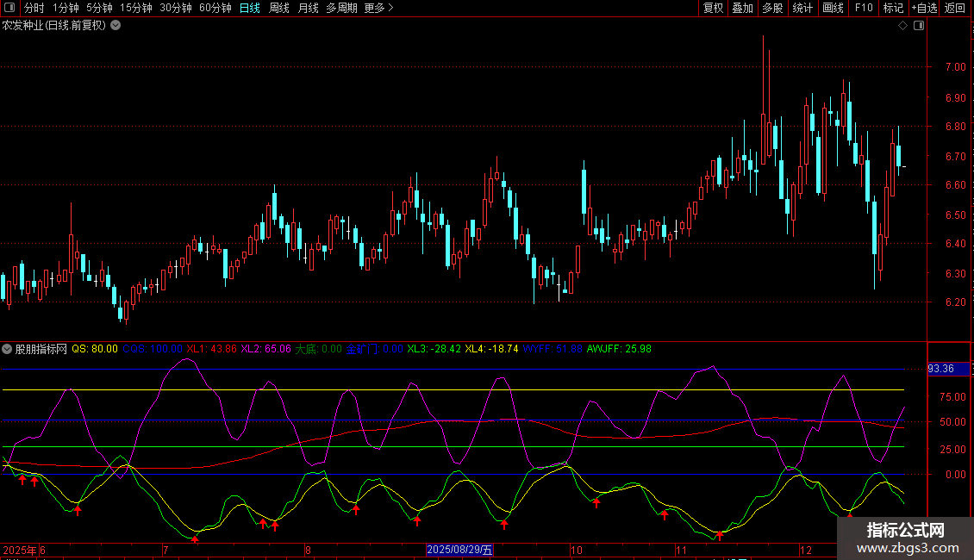Viewport: 974px width, 560px height.
Task: Expand the 股朋指标网 indicator dropdown arrow
Action: click(x=8, y=349)
